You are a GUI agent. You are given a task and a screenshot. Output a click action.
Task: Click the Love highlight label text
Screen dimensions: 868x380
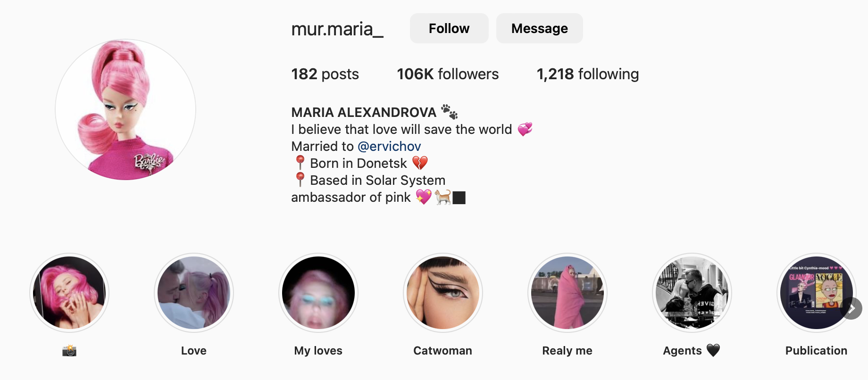(x=194, y=350)
